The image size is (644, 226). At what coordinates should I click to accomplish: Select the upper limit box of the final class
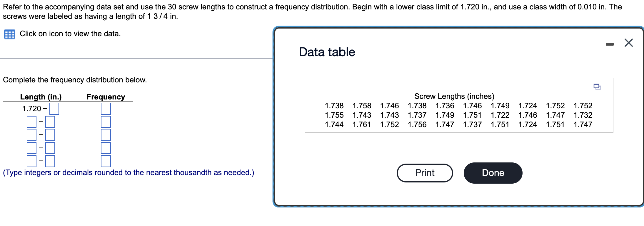50,161
